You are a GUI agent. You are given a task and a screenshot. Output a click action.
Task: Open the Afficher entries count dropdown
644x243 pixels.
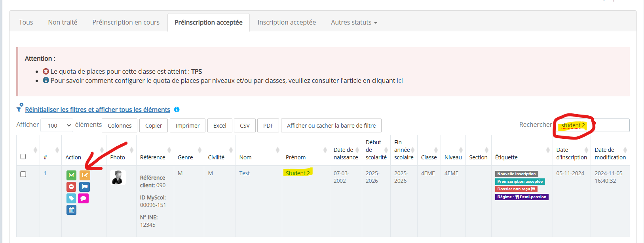point(57,125)
